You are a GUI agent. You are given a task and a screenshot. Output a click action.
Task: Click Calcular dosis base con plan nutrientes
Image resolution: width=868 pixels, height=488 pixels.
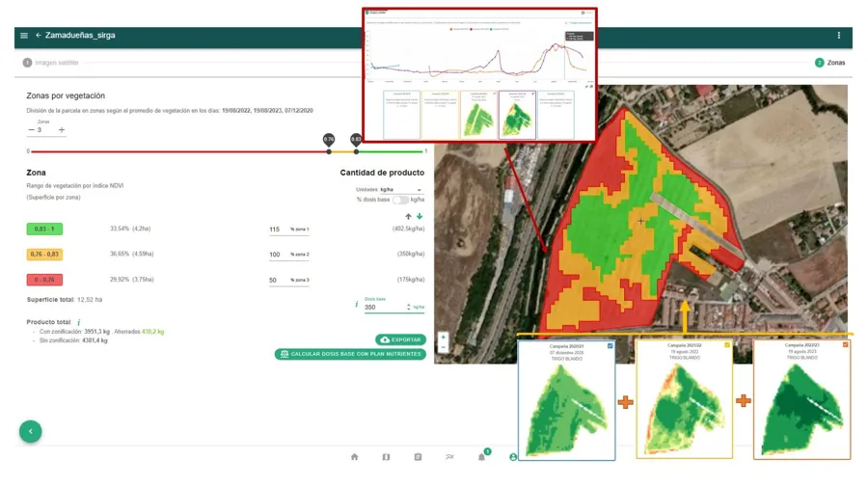pos(350,354)
